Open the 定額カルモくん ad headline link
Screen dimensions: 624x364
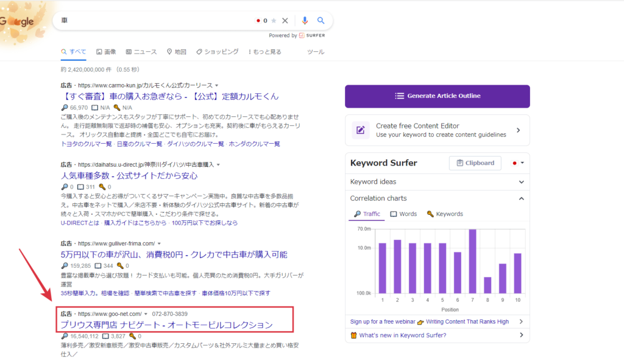(170, 96)
